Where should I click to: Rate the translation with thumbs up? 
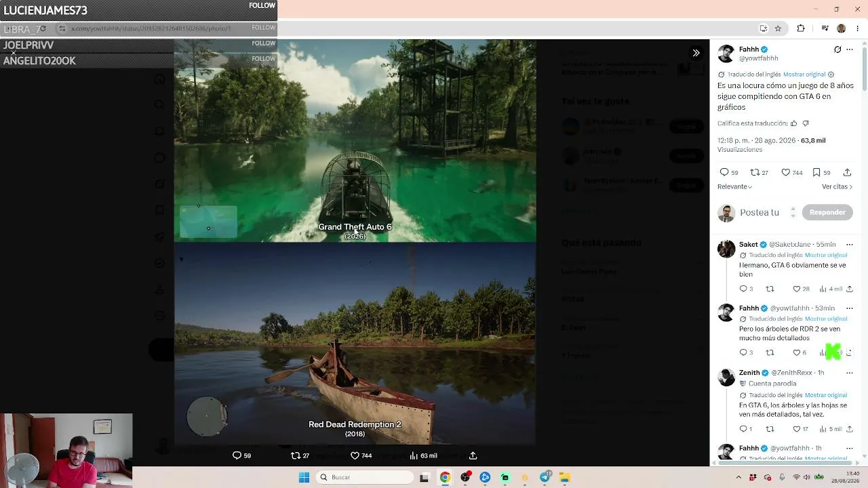coord(793,123)
